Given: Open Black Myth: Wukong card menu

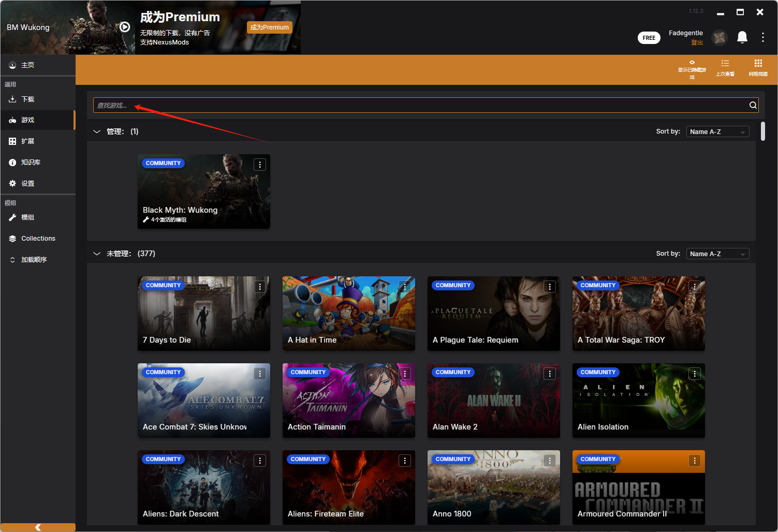Looking at the screenshot, I should point(260,165).
